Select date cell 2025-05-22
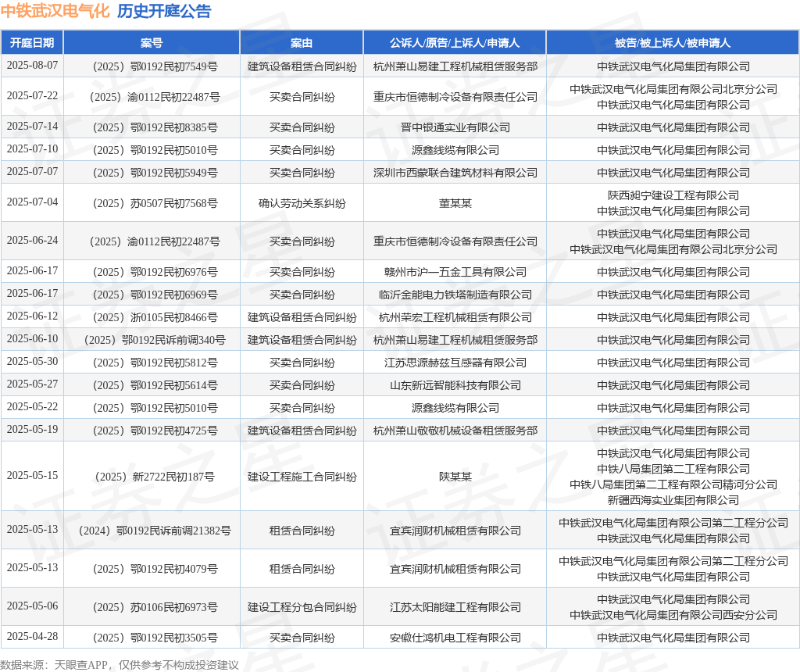 pyautogui.click(x=32, y=406)
